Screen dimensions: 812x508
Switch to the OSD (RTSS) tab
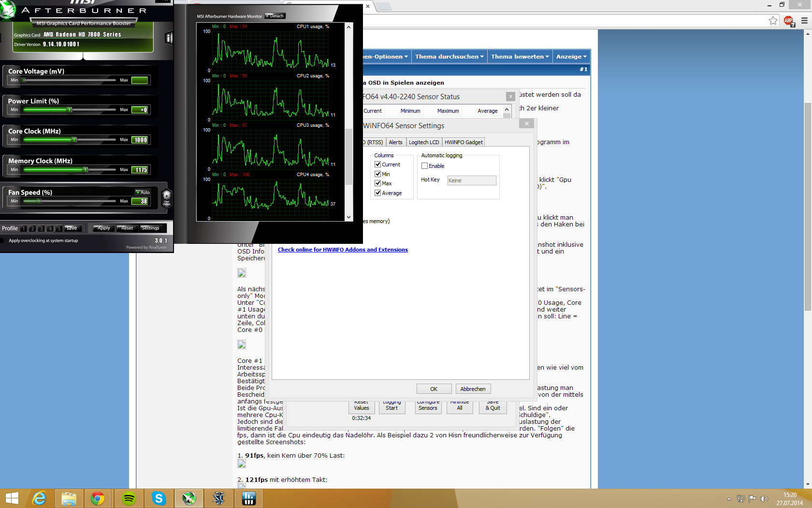point(374,142)
